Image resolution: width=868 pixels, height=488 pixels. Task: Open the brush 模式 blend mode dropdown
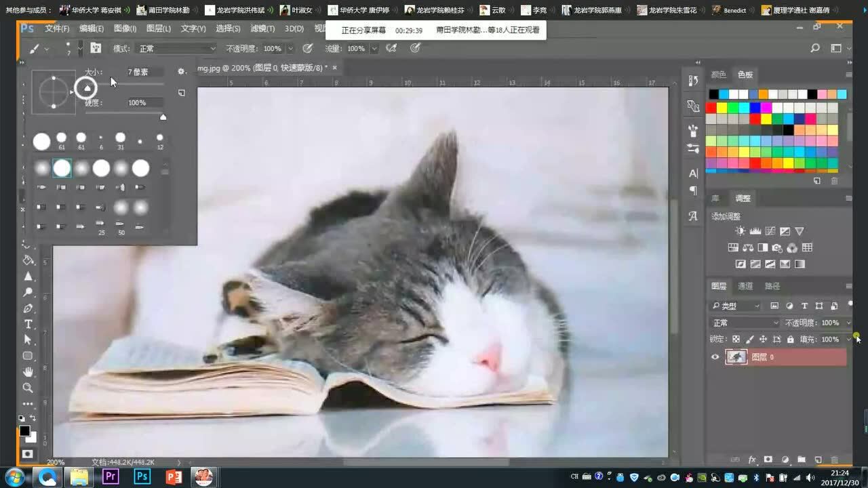(176, 49)
